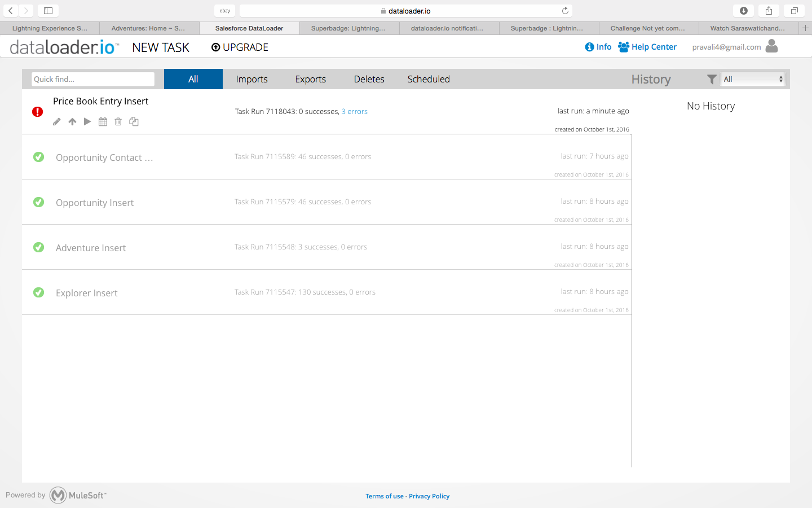Click the History panel heading
This screenshot has height=508, width=812.
(x=651, y=80)
